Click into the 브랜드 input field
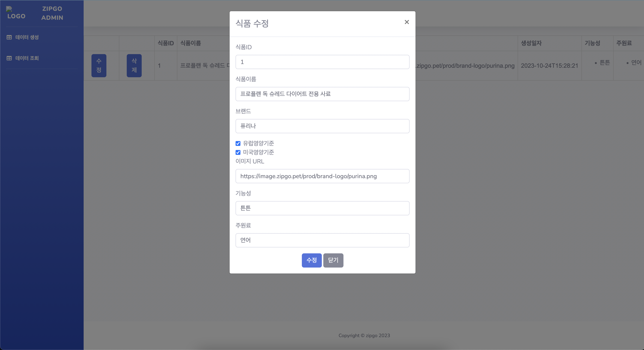644x350 pixels. pos(322,126)
